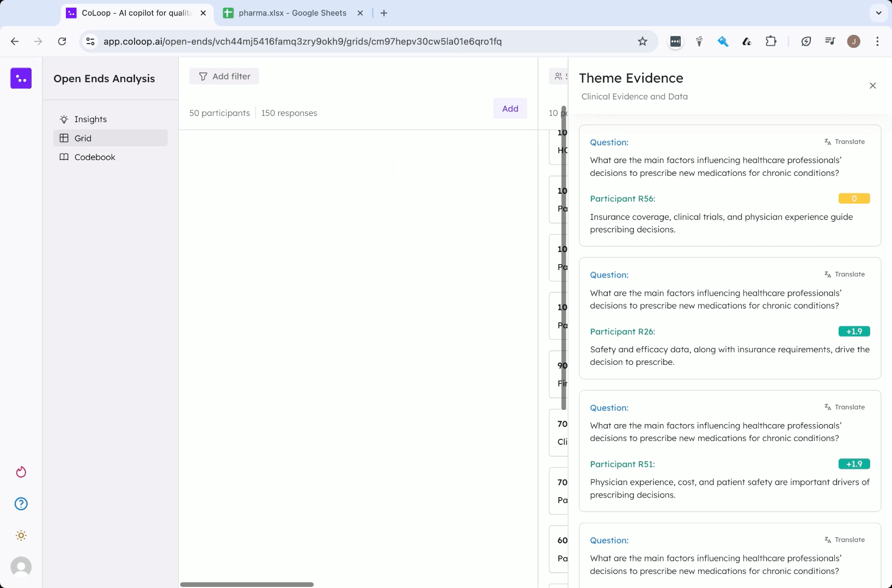Translate the Participant R51 response card
892x588 pixels.
pyautogui.click(x=845, y=407)
